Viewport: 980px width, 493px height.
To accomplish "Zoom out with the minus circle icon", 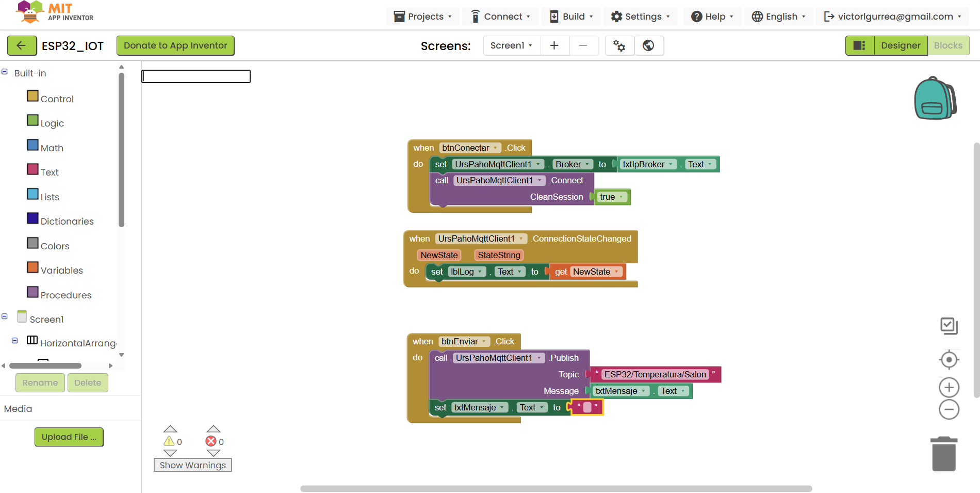I will point(949,410).
